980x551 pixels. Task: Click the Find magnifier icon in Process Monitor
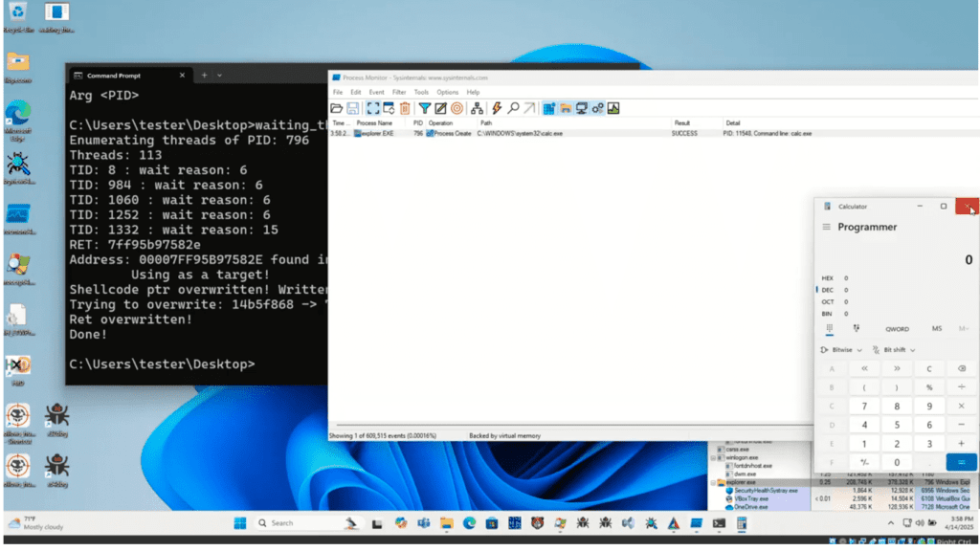(x=513, y=108)
